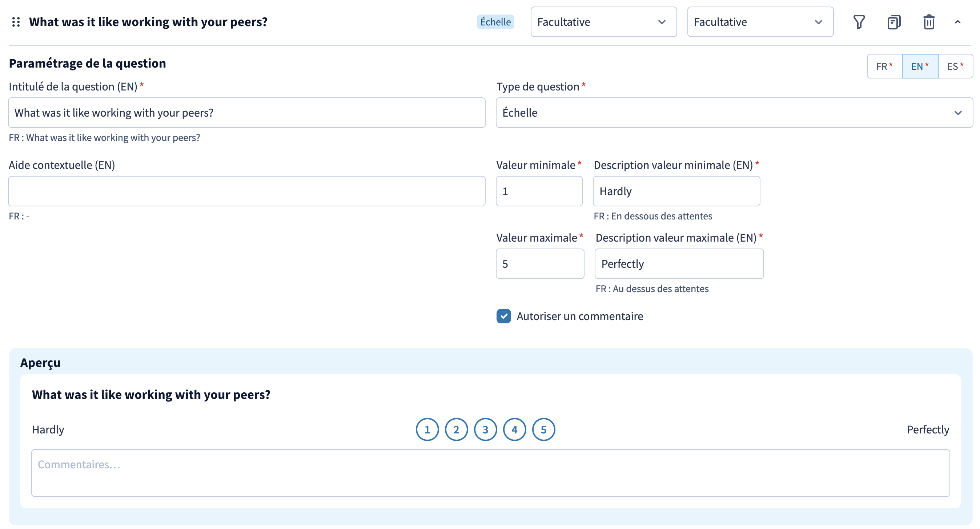Click the Échelle badge in header
The height and width of the screenshot is (529, 980).
coord(495,22)
